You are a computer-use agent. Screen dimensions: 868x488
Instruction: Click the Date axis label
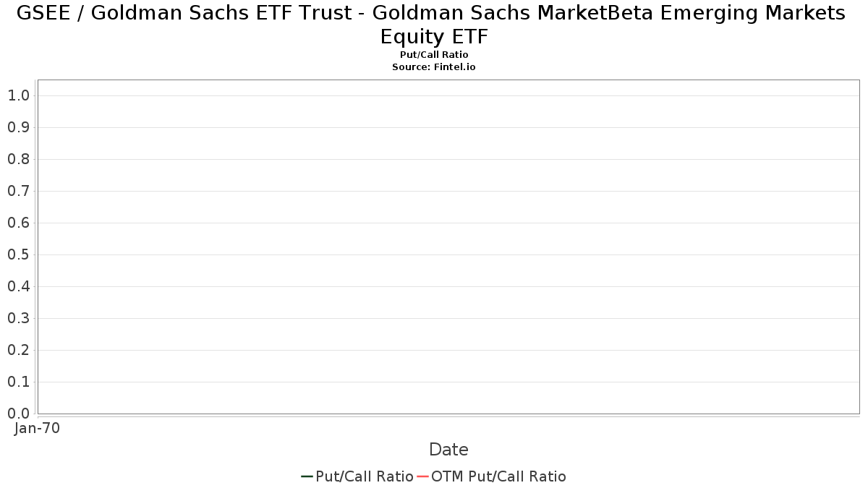pos(448,450)
